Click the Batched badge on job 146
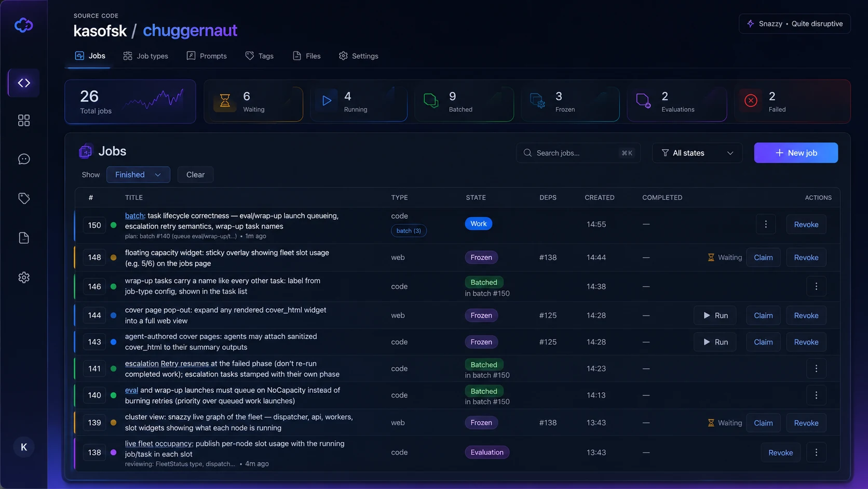Image resolution: width=868 pixels, height=489 pixels. coord(484,282)
